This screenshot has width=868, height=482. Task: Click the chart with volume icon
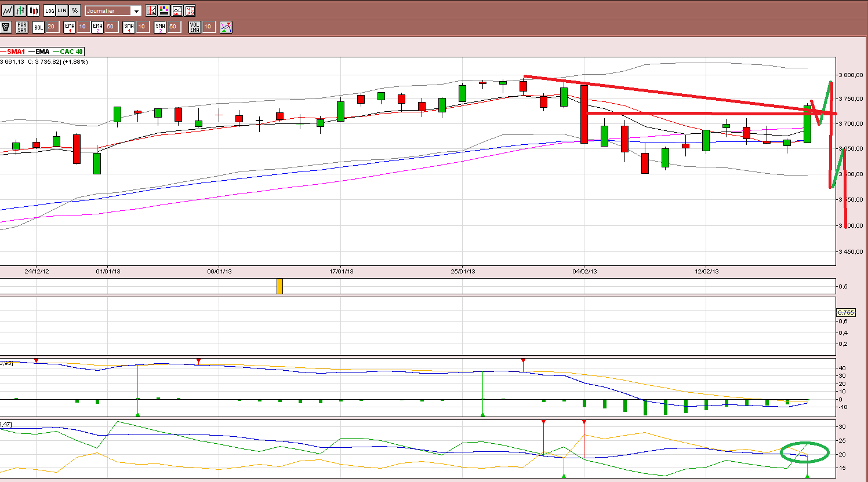pyautogui.click(x=177, y=10)
